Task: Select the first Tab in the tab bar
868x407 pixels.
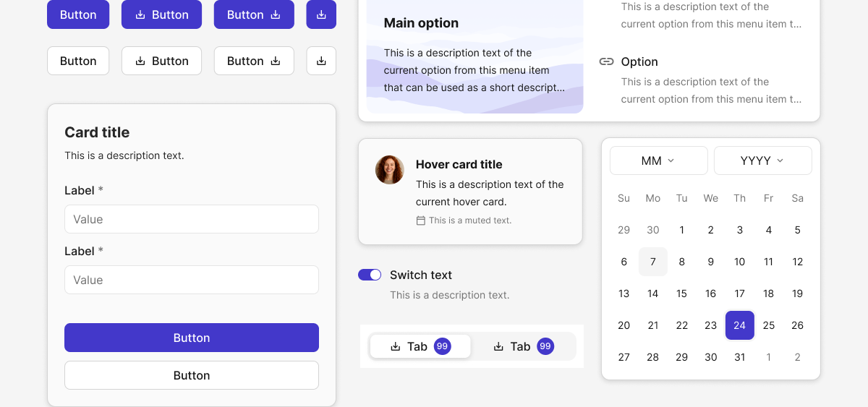Action: [420, 346]
